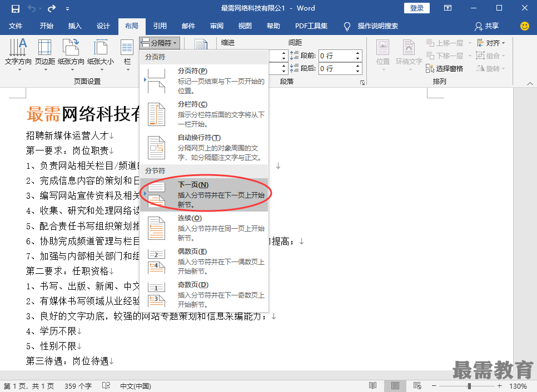Click the line 第三待遇：岗位待遇
The image size is (537, 392).
pos(67,361)
